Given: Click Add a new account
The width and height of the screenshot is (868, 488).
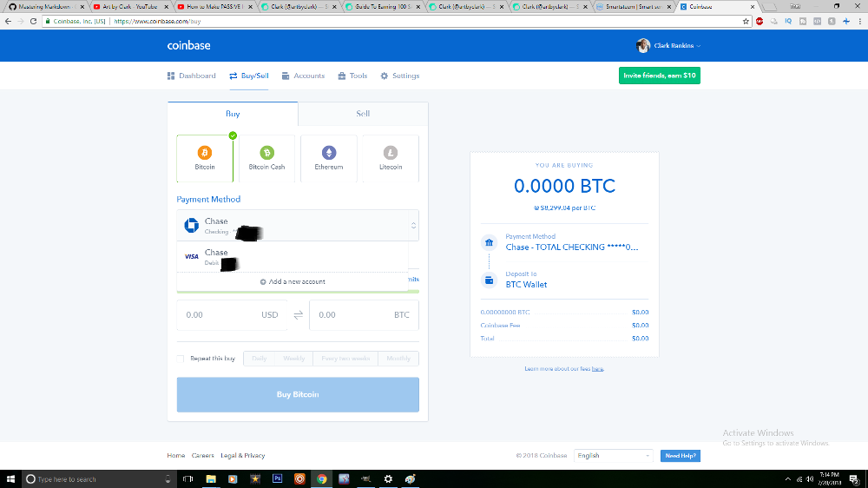Looking at the screenshot, I should (x=293, y=281).
